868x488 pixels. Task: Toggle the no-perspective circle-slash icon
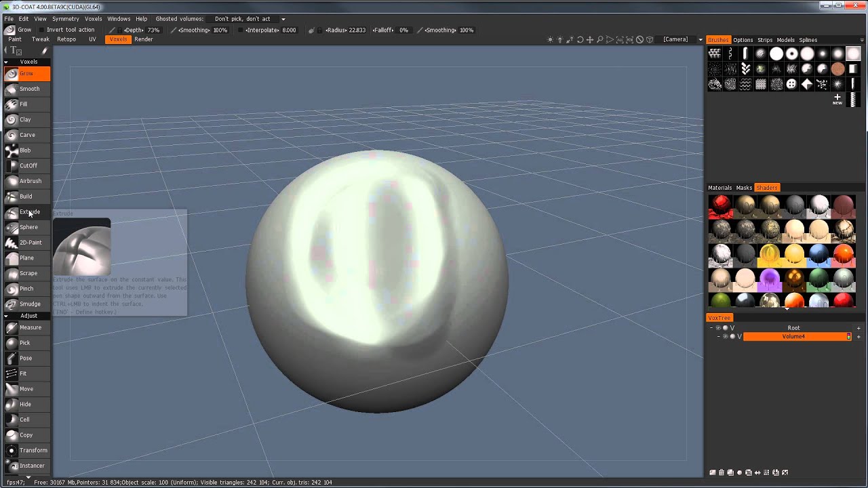[639, 40]
